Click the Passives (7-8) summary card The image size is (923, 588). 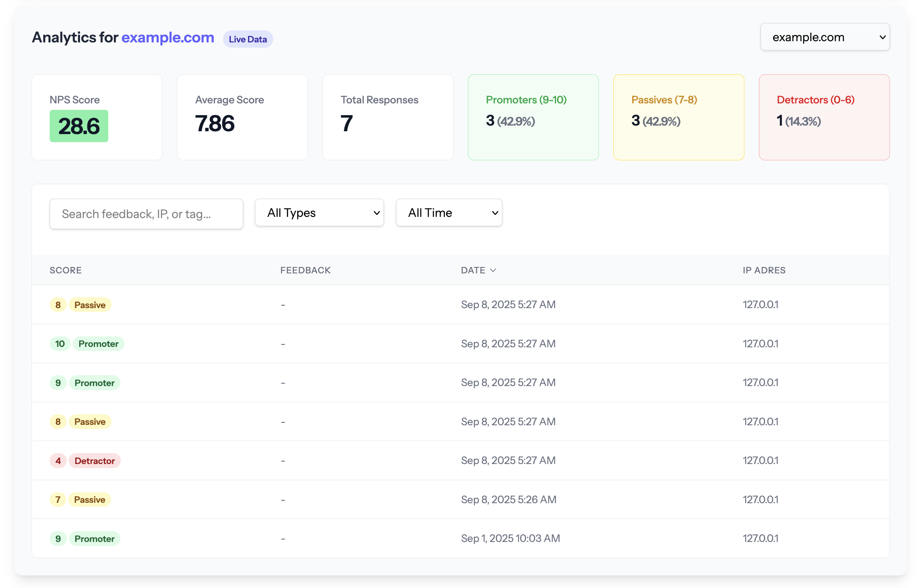679,117
